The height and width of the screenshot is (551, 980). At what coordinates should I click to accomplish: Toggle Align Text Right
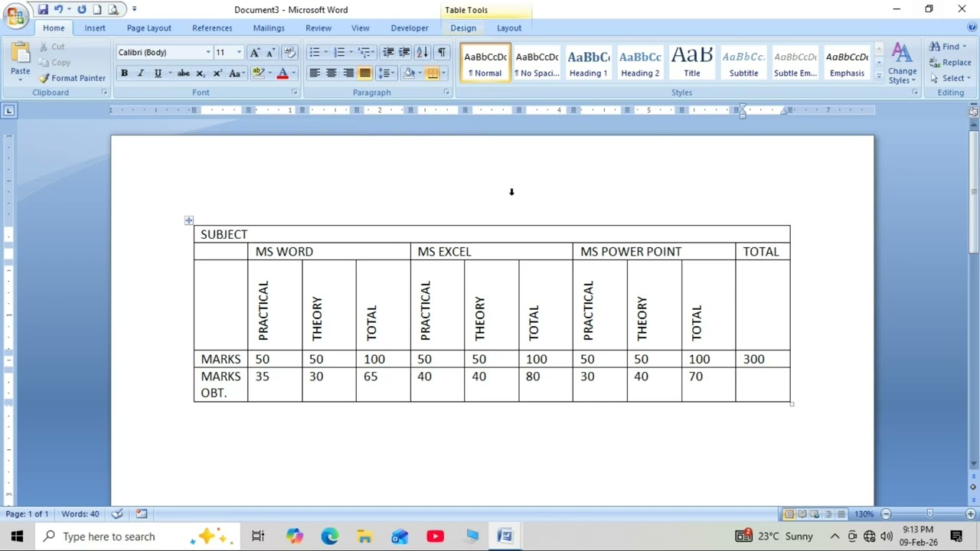tap(348, 73)
